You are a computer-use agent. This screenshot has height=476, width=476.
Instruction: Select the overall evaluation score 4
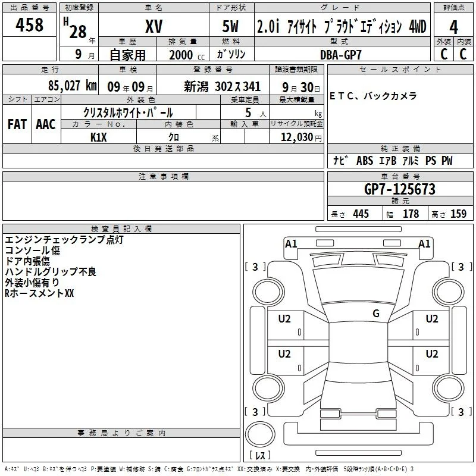click(x=453, y=27)
